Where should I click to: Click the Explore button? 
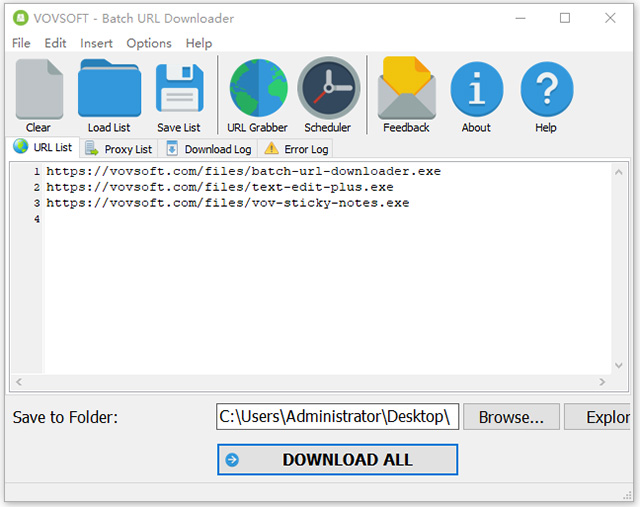pyautogui.click(x=598, y=417)
